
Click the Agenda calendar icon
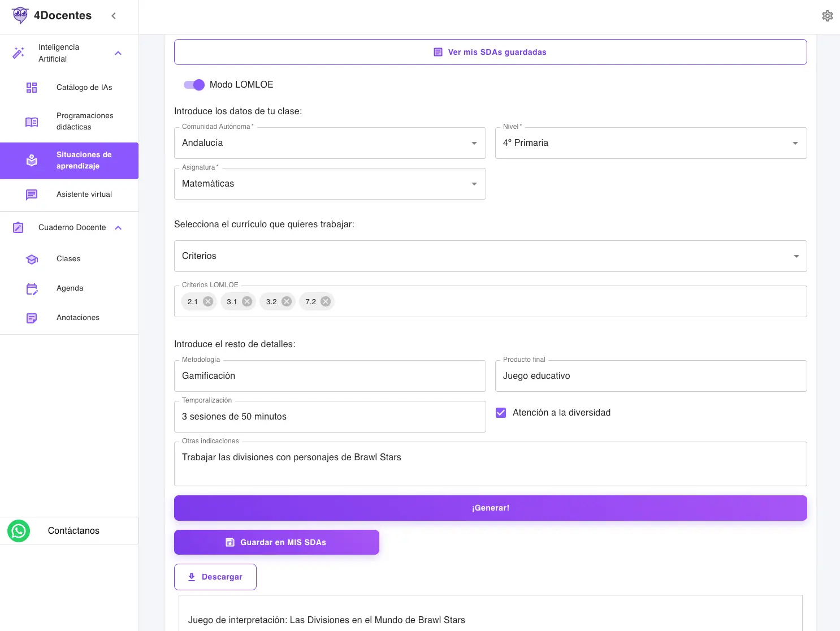[32, 289]
